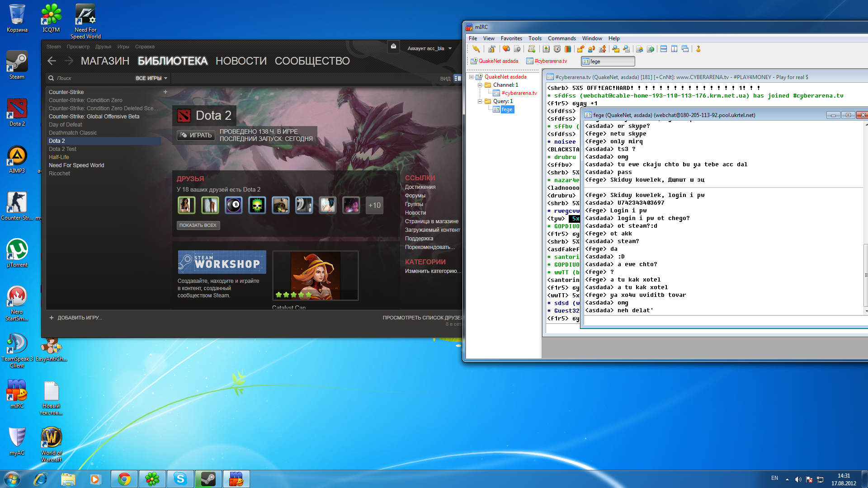Cascade mIRC windows using toolbar icon
The image size is (868, 488).
pyautogui.click(x=685, y=49)
